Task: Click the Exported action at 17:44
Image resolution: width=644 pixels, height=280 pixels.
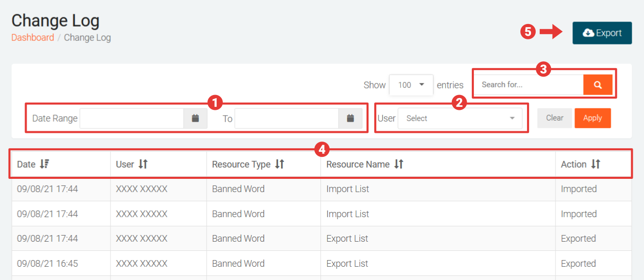Action: (x=578, y=239)
